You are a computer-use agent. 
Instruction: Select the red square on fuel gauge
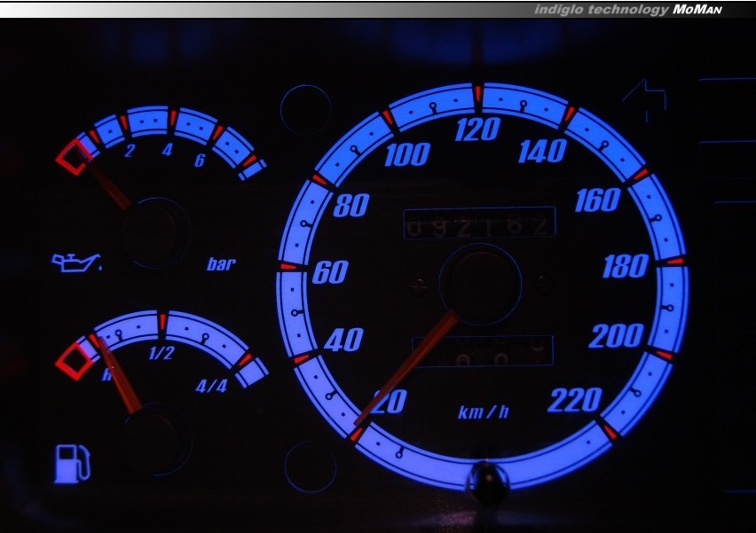pos(74,359)
